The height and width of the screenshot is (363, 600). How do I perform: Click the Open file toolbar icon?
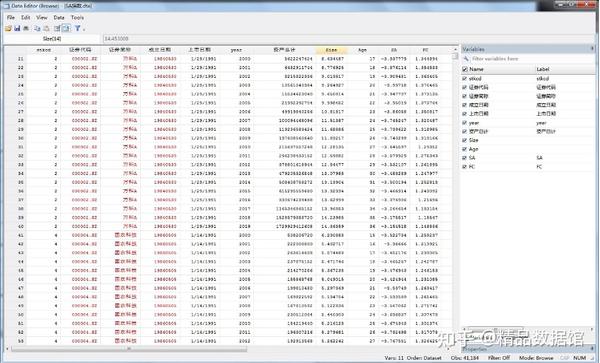8,28
